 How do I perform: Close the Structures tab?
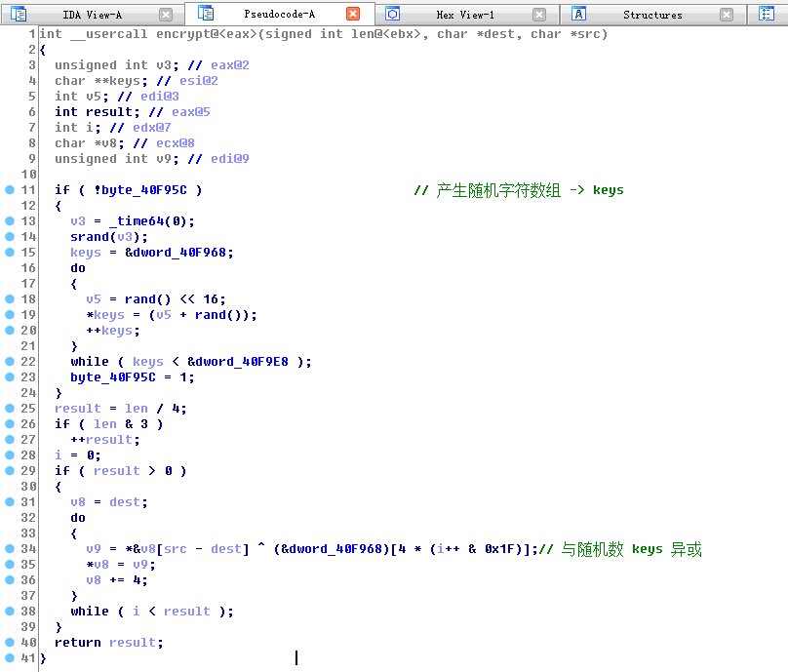(x=727, y=15)
